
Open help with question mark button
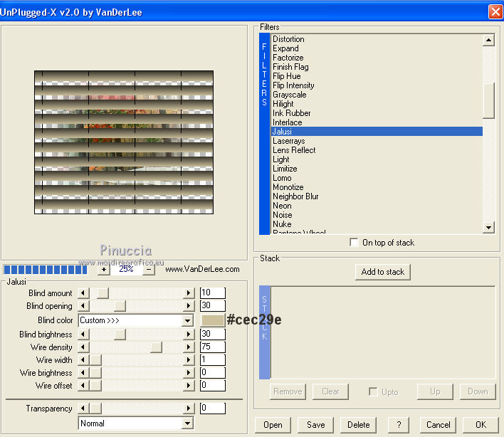(x=399, y=425)
